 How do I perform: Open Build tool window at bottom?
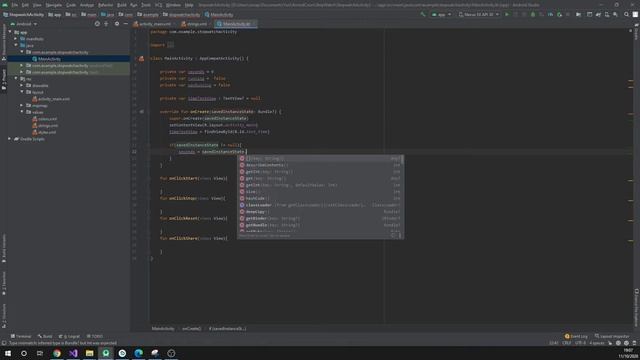pyautogui.click(x=45, y=336)
